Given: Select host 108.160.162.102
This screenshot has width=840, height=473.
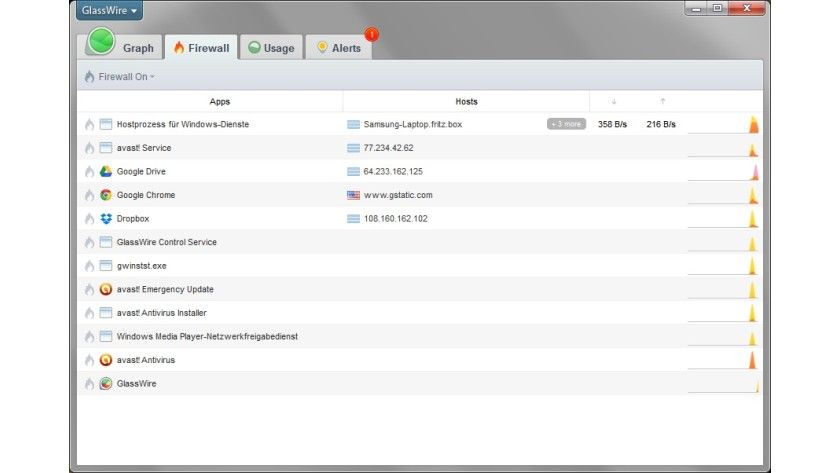Looking at the screenshot, I should coord(395,219).
